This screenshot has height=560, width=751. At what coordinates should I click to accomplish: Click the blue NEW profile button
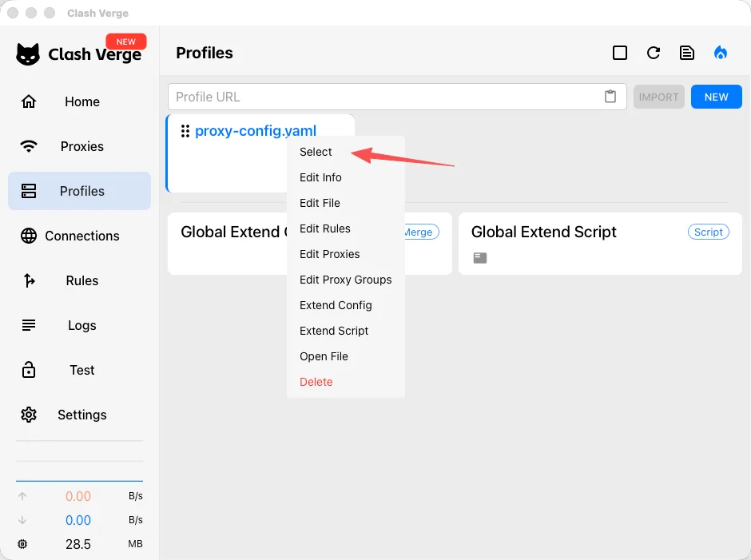(x=716, y=97)
